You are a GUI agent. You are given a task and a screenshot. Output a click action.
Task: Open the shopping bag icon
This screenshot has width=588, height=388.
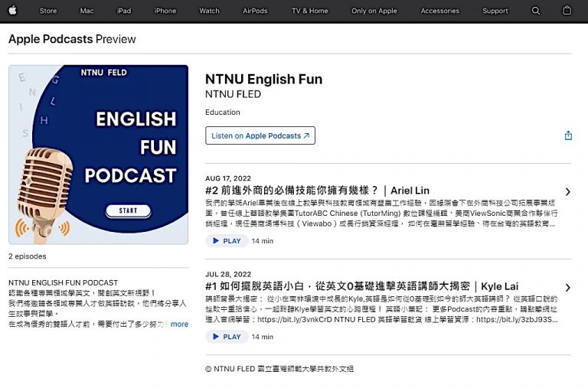tap(567, 11)
